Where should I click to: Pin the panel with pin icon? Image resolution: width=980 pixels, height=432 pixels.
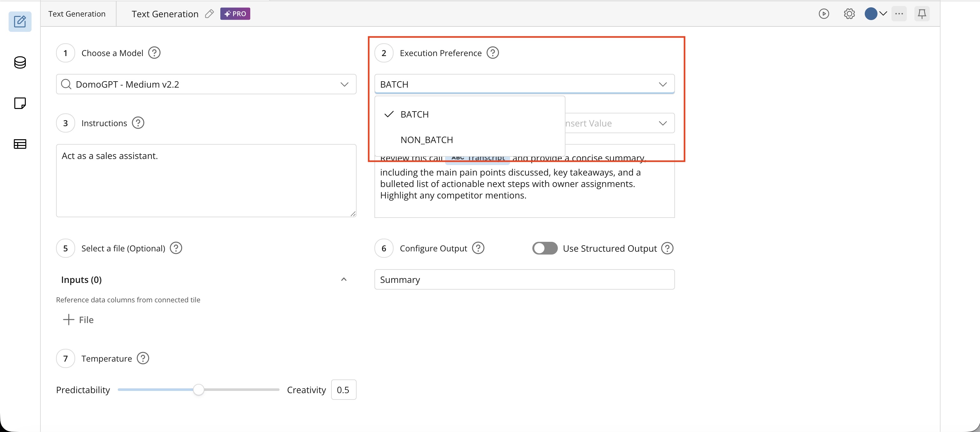tap(922, 14)
